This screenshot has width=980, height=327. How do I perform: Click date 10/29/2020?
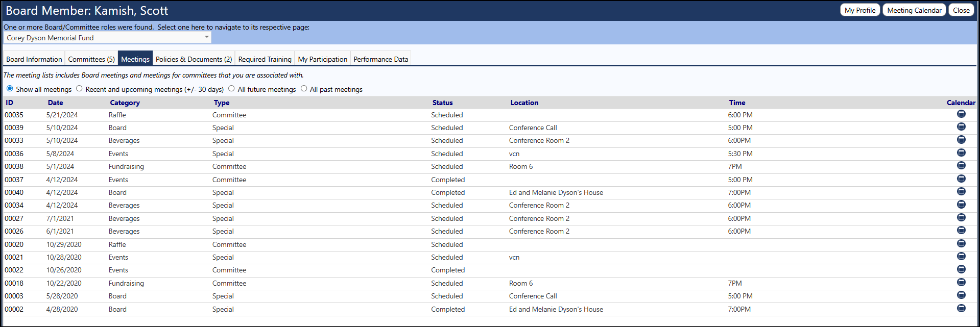pyautogui.click(x=64, y=244)
